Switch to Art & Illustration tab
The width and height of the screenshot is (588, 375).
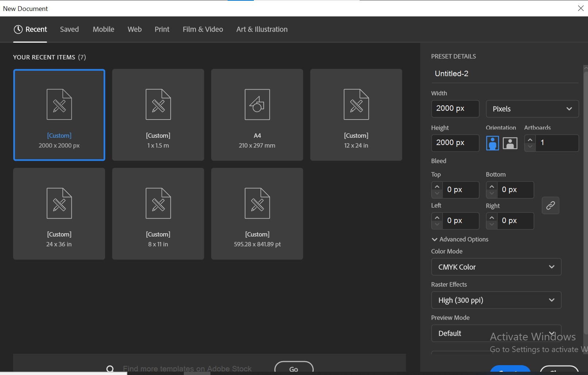(x=262, y=29)
